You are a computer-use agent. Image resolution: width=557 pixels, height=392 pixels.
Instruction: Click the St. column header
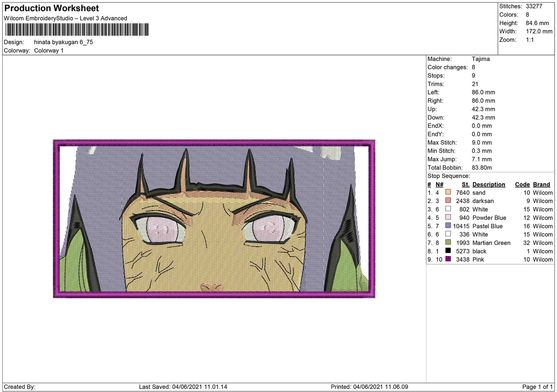pos(466,185)
